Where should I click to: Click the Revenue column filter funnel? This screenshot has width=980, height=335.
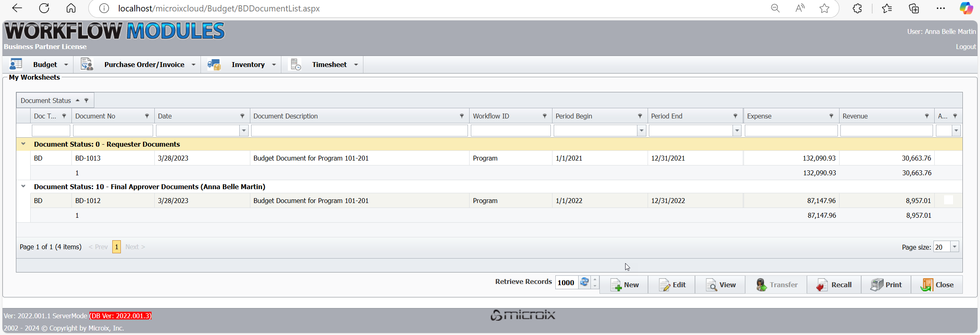927,116
